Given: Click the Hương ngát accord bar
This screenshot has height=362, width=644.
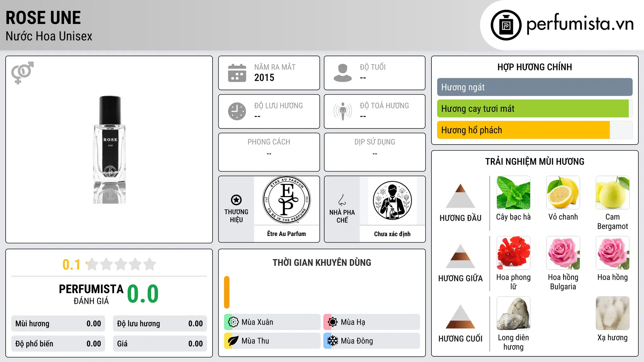Looking at the screenshot, I should [x=535, y=87].
